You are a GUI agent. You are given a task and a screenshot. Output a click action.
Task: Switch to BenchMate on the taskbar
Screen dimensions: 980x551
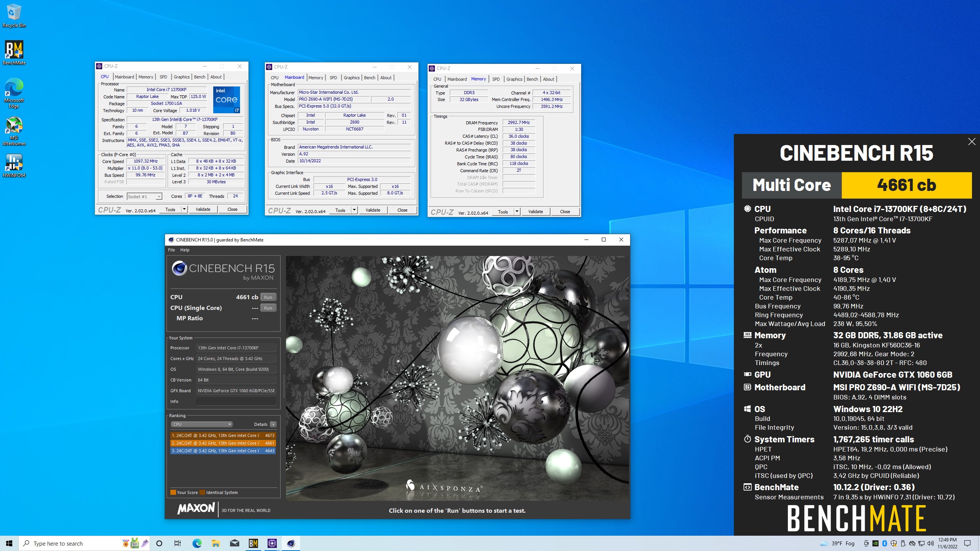(253, 543)
